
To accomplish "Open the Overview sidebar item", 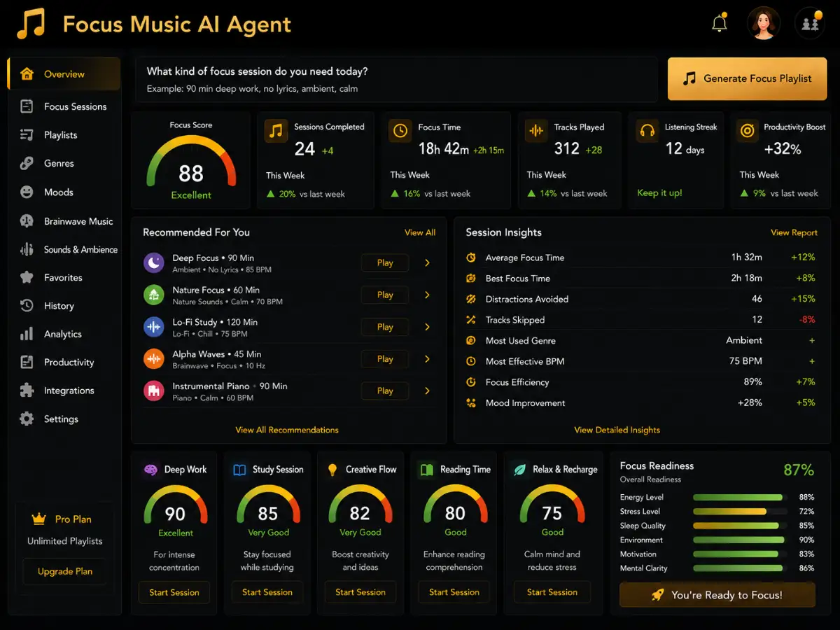I will (64, 74).
